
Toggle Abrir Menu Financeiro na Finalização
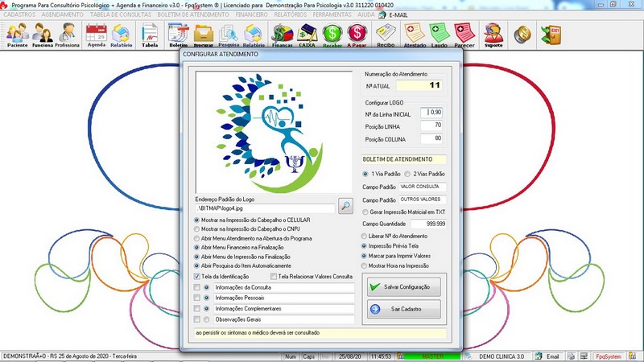(196, 248)
